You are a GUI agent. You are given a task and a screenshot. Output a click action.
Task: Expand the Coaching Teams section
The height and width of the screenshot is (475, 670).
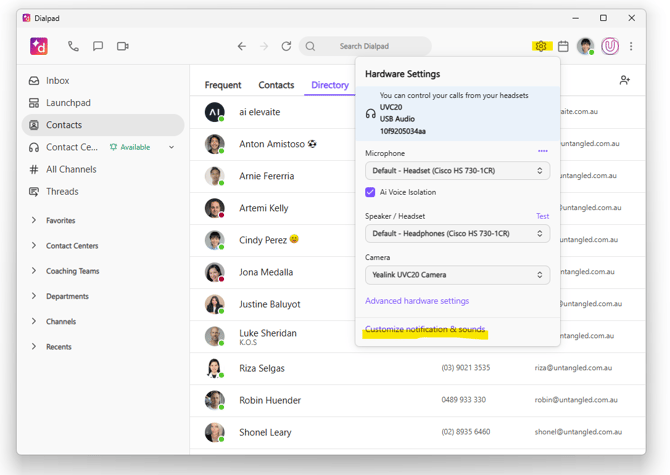(x=34, y=270)
